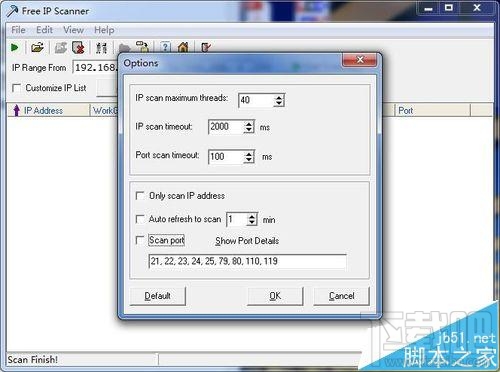The width and height of the screenshot is (500, 372).
Task: Toggle Auto refresh to scan checkbox
Action: click(140, 219)
